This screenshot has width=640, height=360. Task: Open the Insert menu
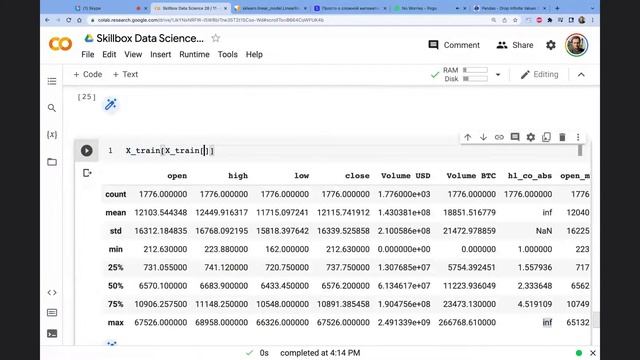click(160, 54)
